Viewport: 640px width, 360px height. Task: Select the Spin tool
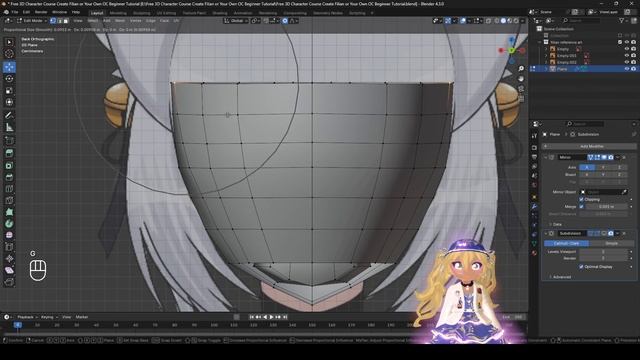(9, 224)
